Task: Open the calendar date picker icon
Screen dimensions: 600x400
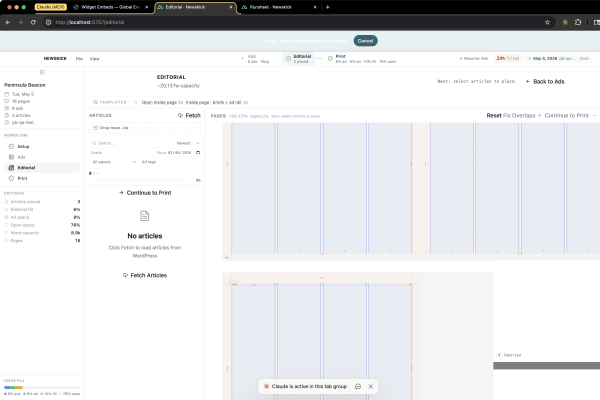Action: [198, 152]
